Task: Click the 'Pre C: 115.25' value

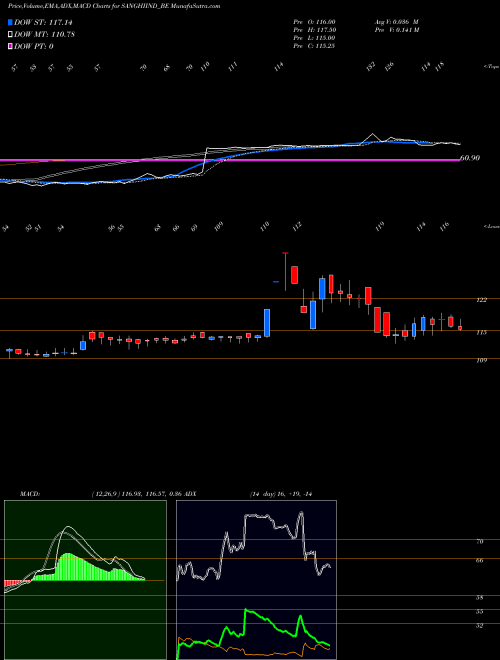Action: (x=314, y=46)
